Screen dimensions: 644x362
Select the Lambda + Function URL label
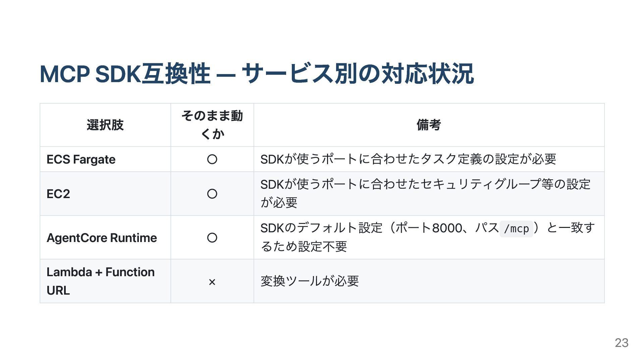(101, 281)
